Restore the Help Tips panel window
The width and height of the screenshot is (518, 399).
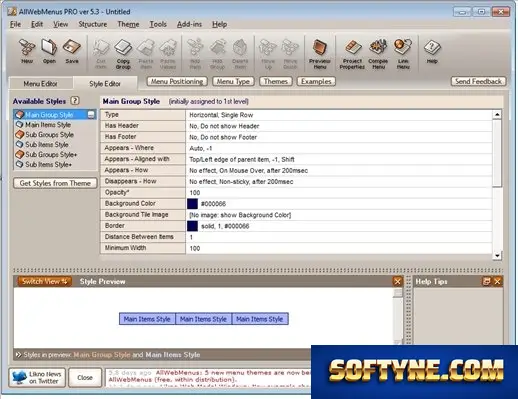487,282
